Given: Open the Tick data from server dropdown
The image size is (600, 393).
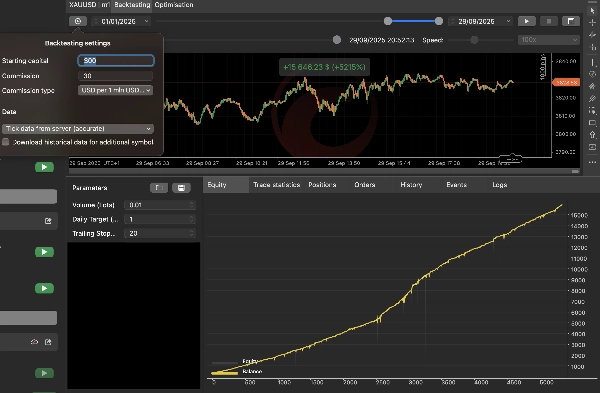Looking at the screenshot, I should (x=78, y=129).
